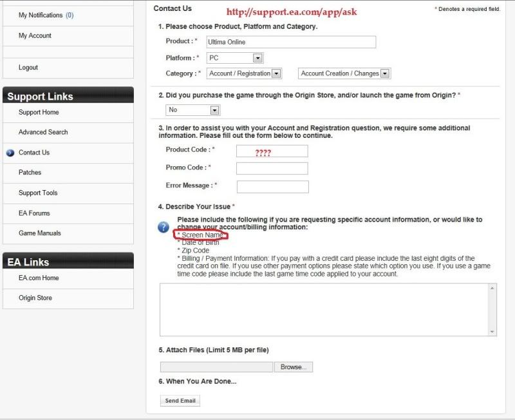Click the '* Date of Birth' text line
515x420 pixels.
(x=198, y=243)
